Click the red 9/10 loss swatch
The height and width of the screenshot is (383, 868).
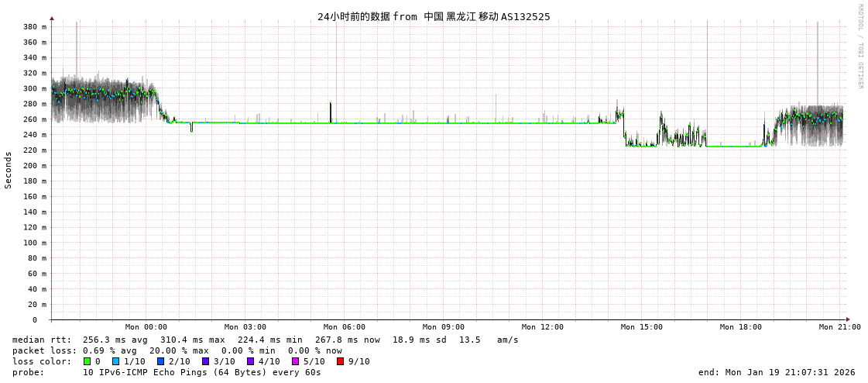pos(340,361)
